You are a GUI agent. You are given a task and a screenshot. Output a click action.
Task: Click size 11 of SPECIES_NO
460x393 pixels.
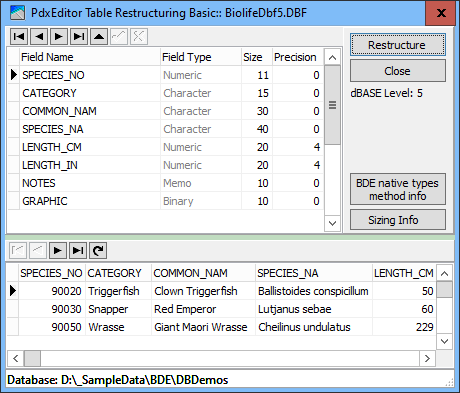click(257, 75)
